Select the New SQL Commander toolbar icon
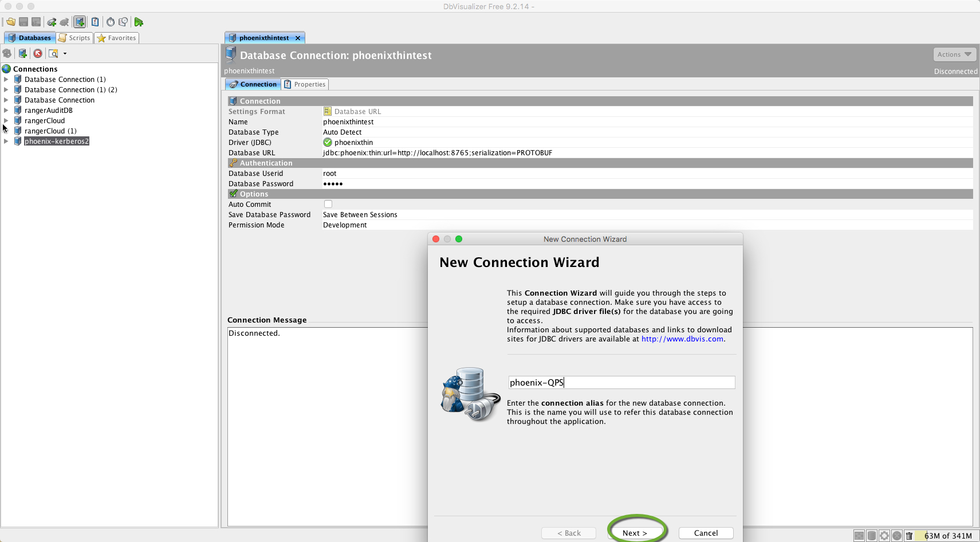Image resolution: width=980 pixels, height=542 pixels. 95,22
